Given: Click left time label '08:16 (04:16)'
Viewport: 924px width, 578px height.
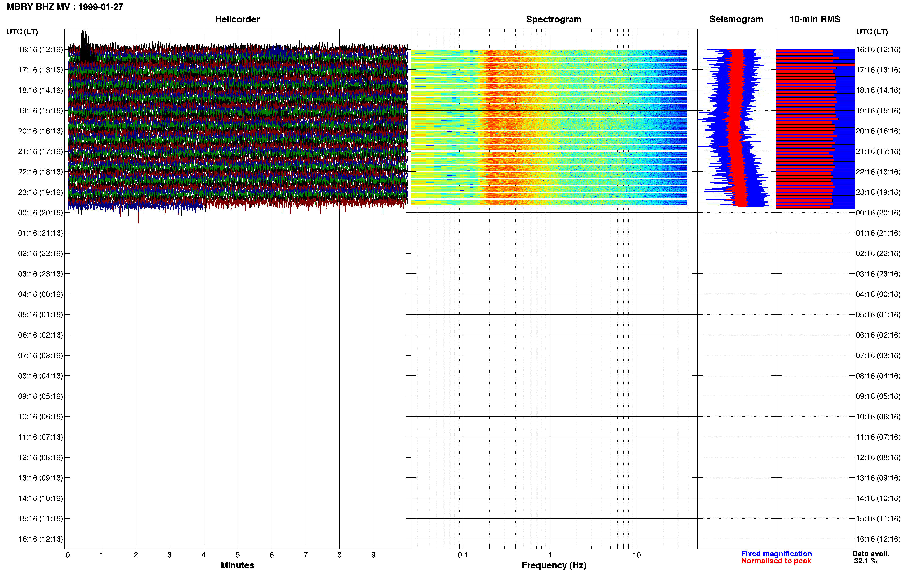Looking at the screenshot, I should point(41,376).
